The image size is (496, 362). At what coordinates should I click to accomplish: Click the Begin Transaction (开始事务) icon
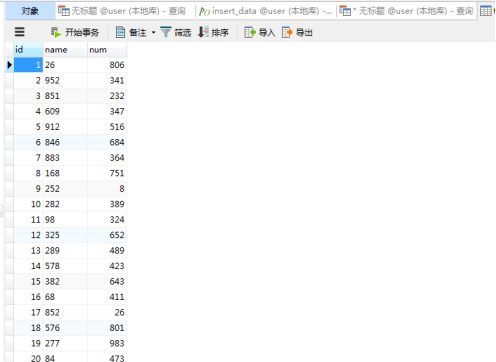[56, 32]
